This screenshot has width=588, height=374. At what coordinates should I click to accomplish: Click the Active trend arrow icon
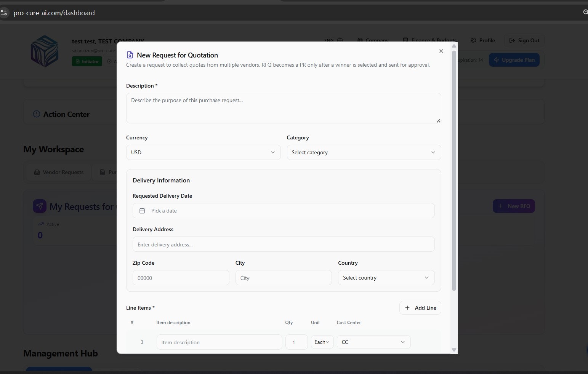click(41, 224)
